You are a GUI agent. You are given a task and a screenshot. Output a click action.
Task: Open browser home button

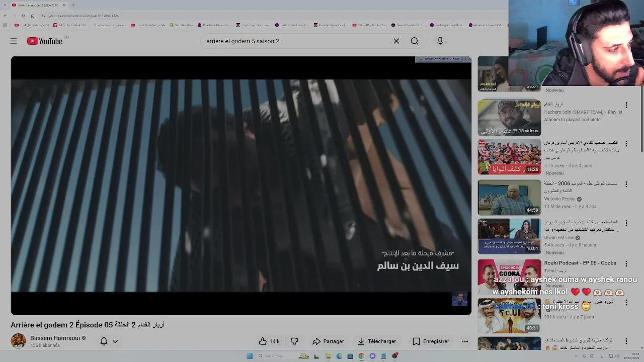tap(33, 16)
